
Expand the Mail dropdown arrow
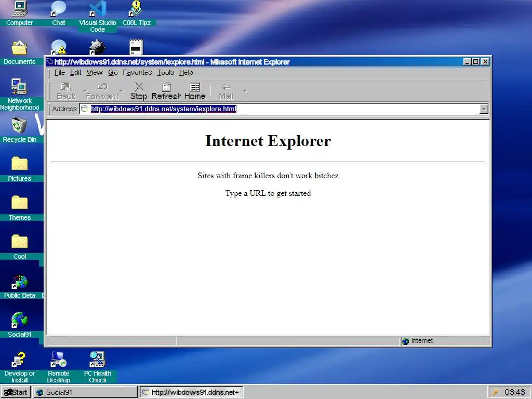click(245, 91)
